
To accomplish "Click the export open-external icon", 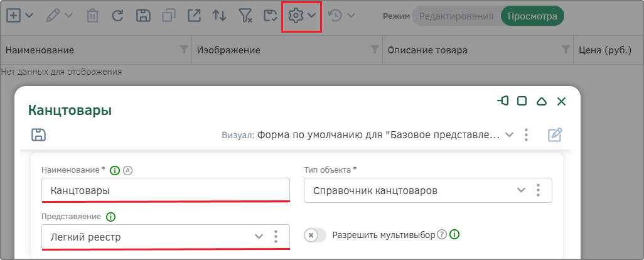I will (194, 16).
